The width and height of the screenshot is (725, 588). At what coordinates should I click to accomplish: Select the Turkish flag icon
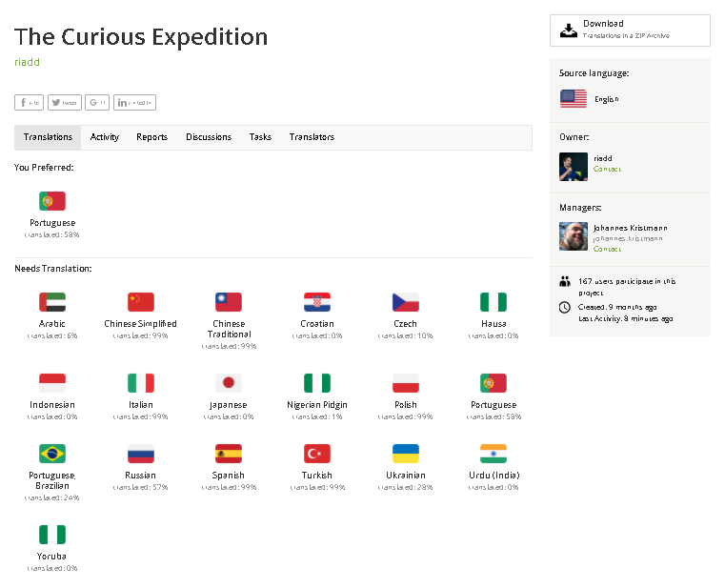coord(317,454)
